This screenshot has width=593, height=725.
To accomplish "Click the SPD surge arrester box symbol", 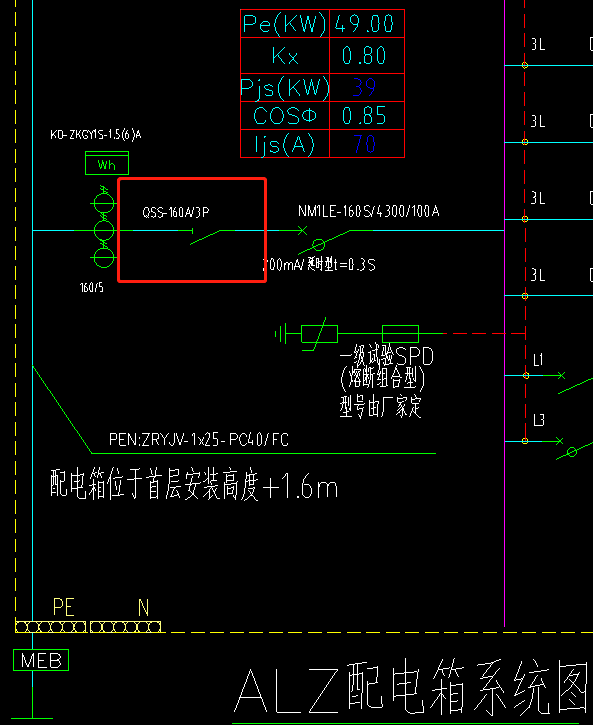I will (x=319, y=334).
